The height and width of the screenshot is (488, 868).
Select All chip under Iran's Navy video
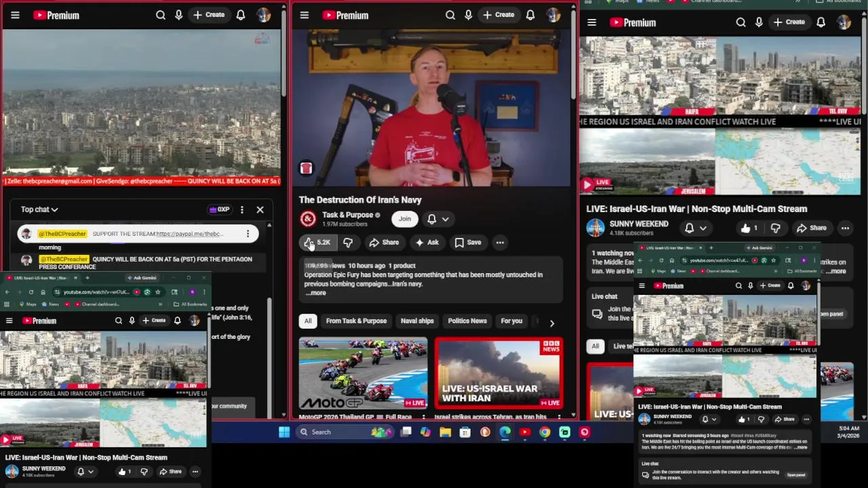click(308, 321)
